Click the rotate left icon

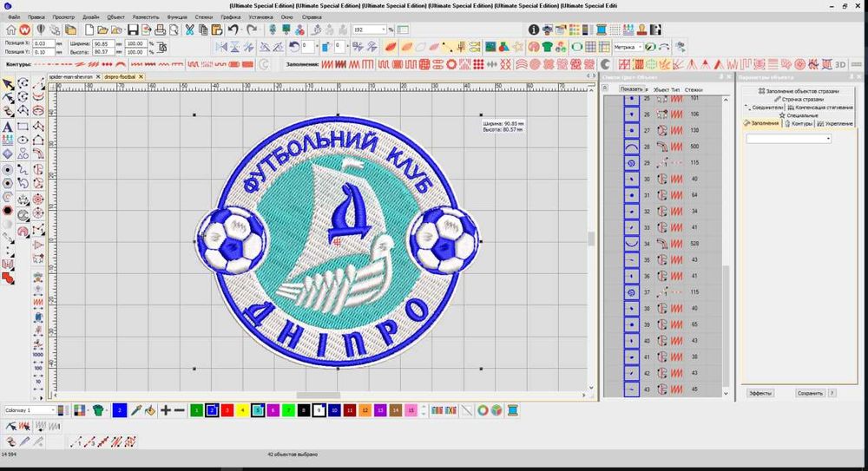[295, 47]
